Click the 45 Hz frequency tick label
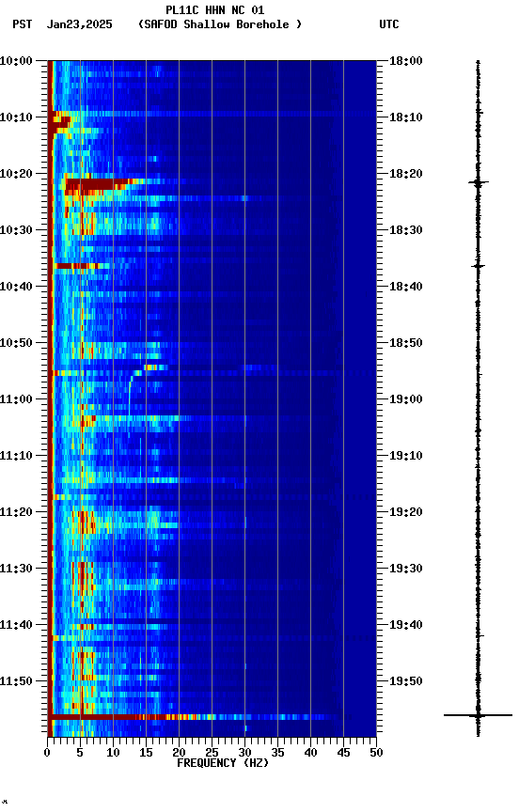The image size is (519, 812). 343,753
